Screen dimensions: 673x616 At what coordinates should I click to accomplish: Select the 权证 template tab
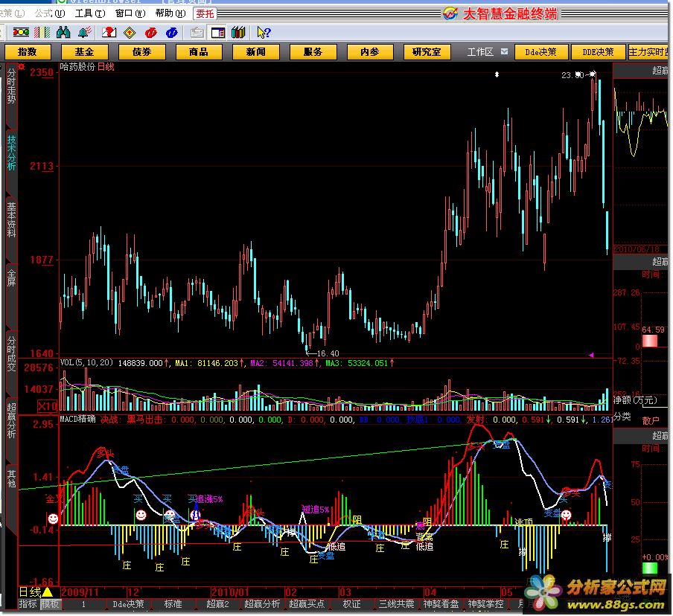click(x=351, y=604)
